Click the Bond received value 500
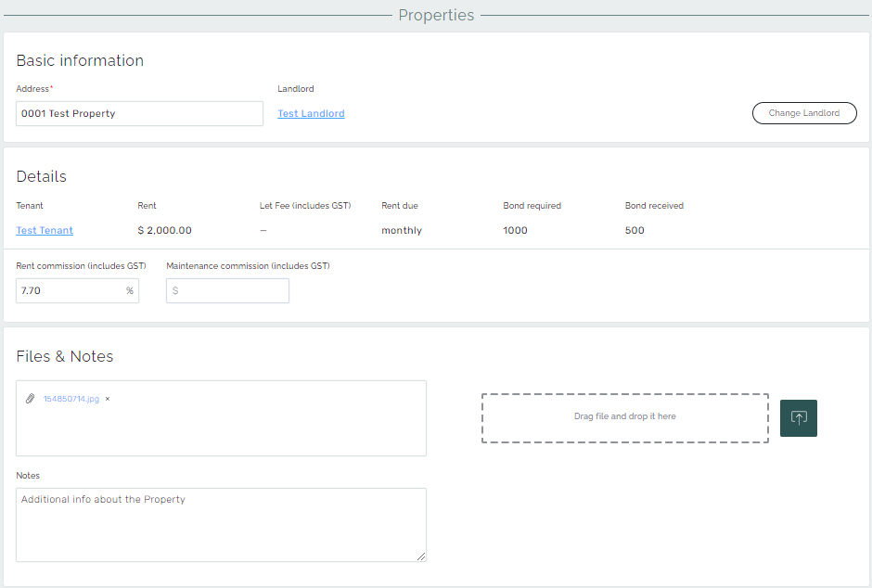The image size is (872, 588). click(635, 231)
